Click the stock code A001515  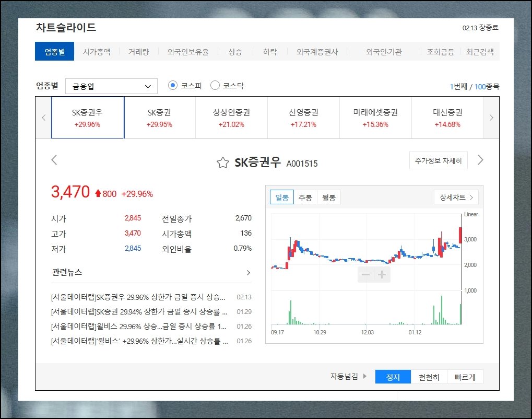pyautogui.click(x=302, y=164)
